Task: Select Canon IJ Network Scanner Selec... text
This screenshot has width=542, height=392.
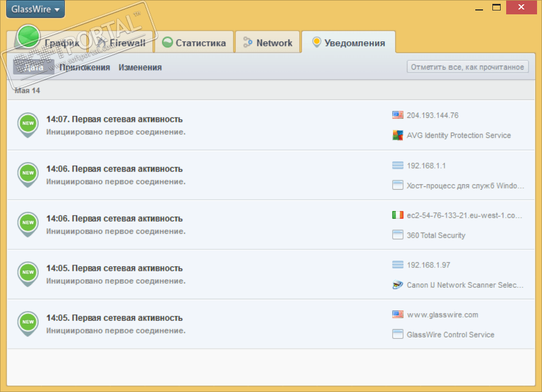Action: tap(465, 285)
